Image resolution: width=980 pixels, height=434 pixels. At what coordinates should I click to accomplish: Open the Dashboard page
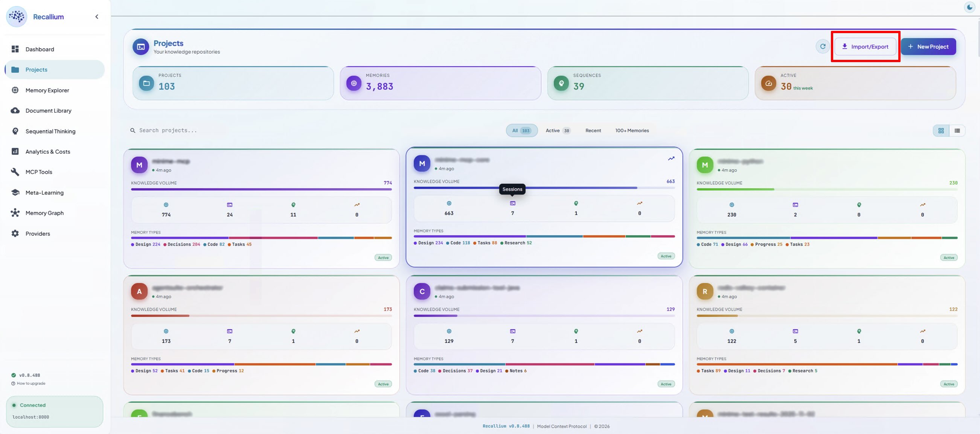[54, 49]
